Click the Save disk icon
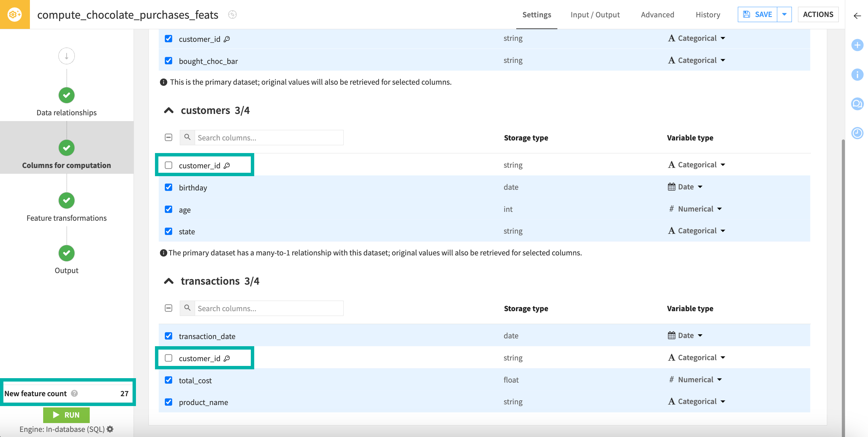The width and height of the screenshot is (868, 437). point(746,14)
